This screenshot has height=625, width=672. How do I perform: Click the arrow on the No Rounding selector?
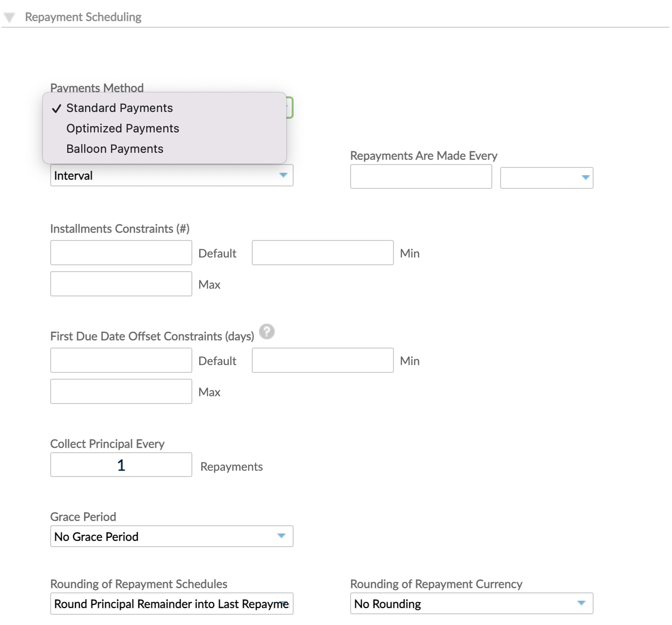[x=581, y=603]
